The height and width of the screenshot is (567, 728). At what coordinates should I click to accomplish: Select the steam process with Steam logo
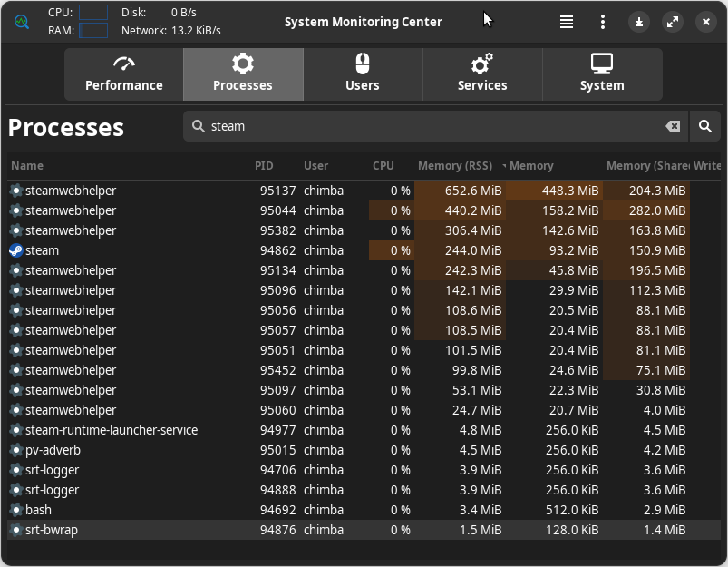[364, 250]
